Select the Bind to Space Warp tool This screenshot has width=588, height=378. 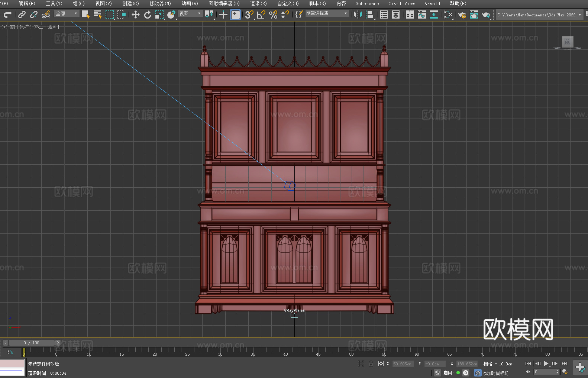(46, 14)
